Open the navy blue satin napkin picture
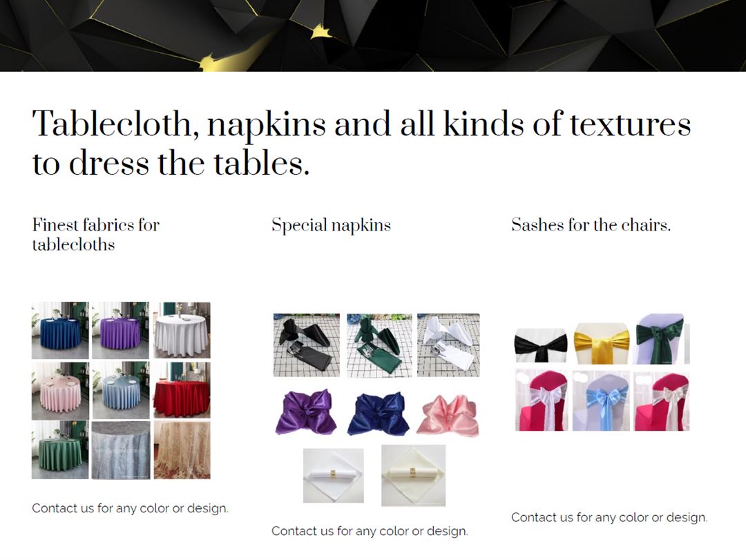Image resolution: width=746 pixels, height=560 pixels. point(379,414)
